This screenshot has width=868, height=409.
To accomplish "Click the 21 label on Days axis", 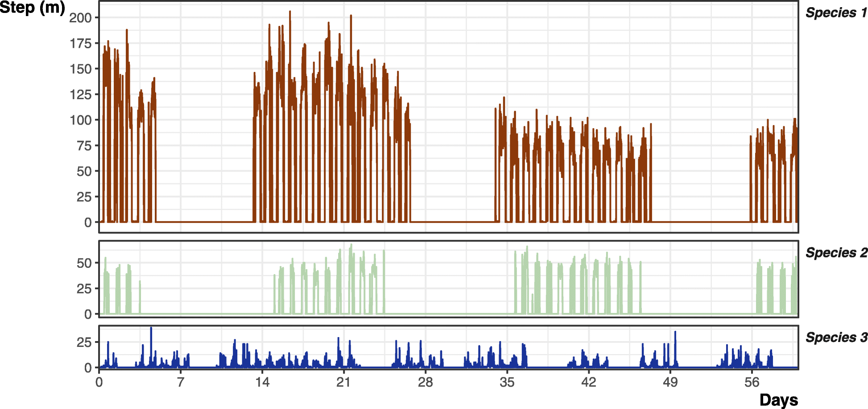I will click(343, 382).
